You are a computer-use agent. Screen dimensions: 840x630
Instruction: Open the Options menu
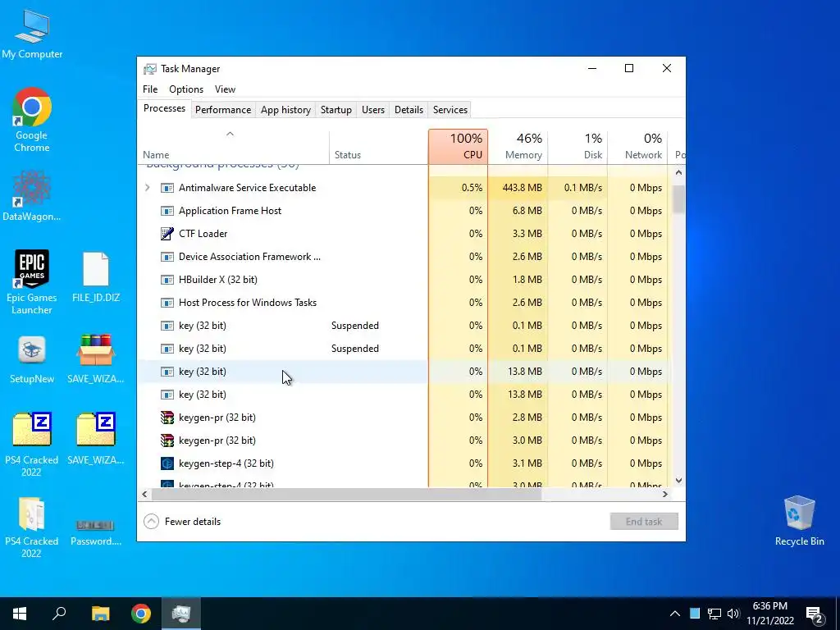point(186,89)
